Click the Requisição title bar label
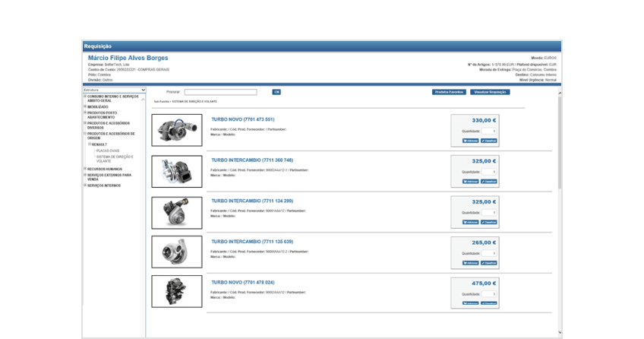Screen dimensions: 644x339 pos(98,46)
